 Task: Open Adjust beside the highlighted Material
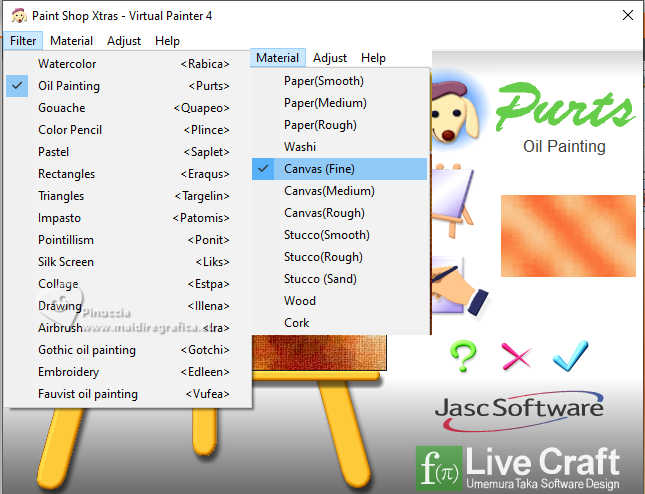[x=330, y=58]
